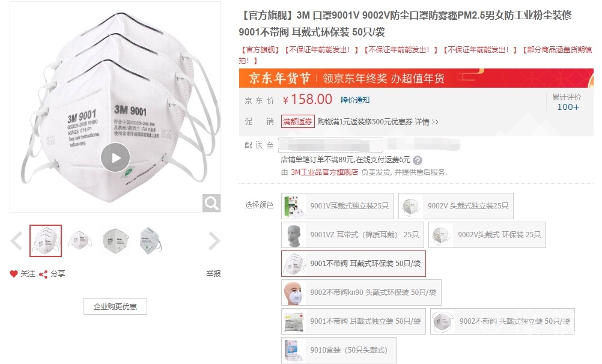Viewport: 602px width, 364px height.
Task: Expand promotion details via 详情 >>
Action: [x=427, y=122]
